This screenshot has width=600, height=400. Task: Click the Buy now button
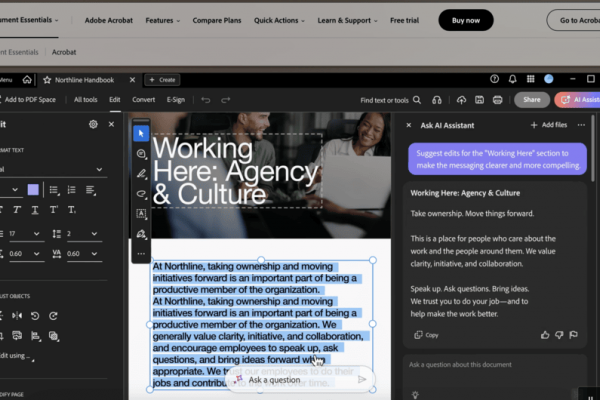point(466,20)
